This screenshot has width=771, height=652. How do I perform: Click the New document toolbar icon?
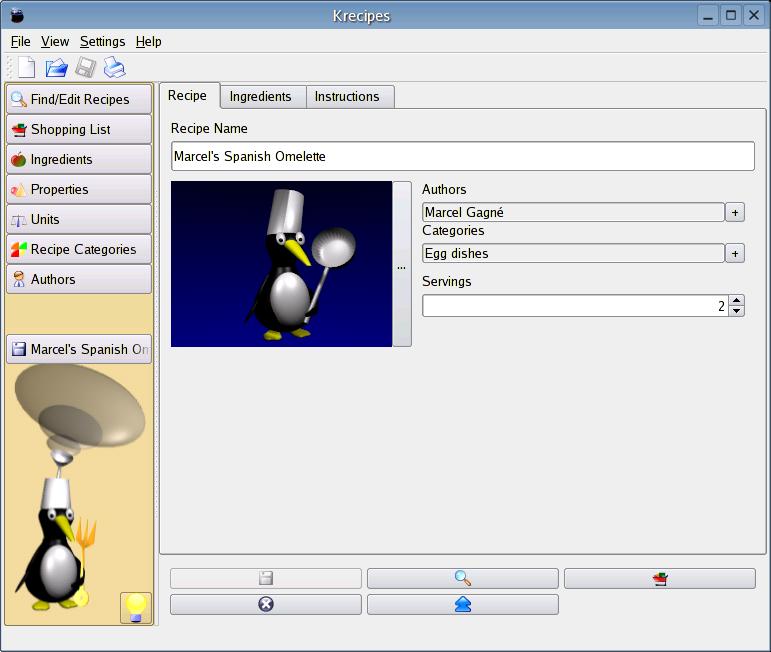pos(26,68)
